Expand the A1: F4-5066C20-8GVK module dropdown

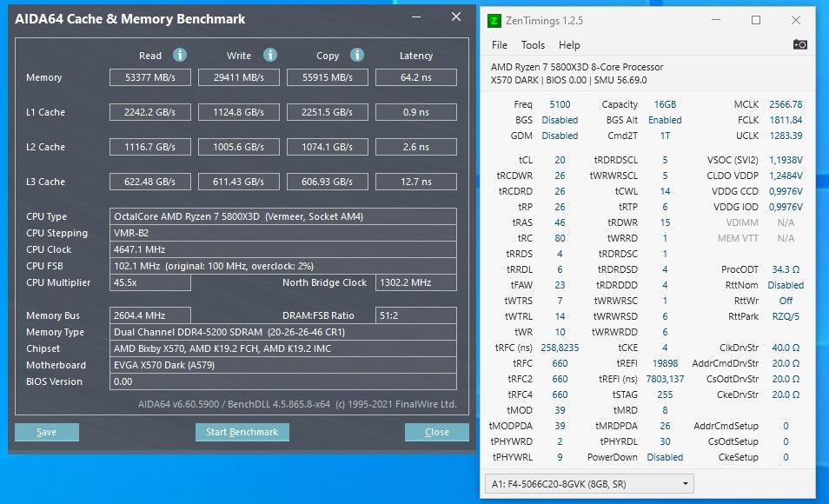tap(589, 484)
